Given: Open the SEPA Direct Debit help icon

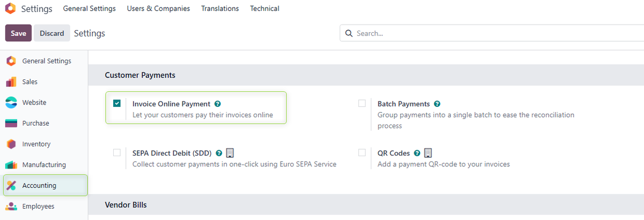Looking at the screenshot, I should pyautogui.click(x=219, y=153).
